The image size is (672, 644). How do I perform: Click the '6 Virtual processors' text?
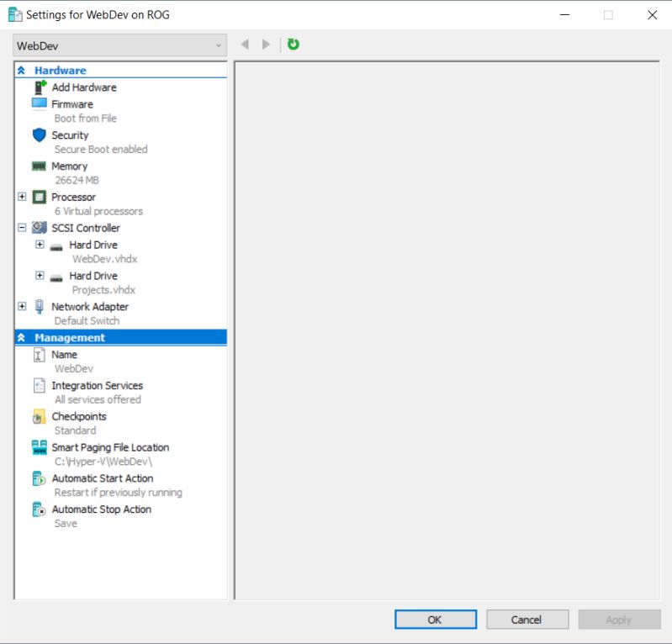98,211
